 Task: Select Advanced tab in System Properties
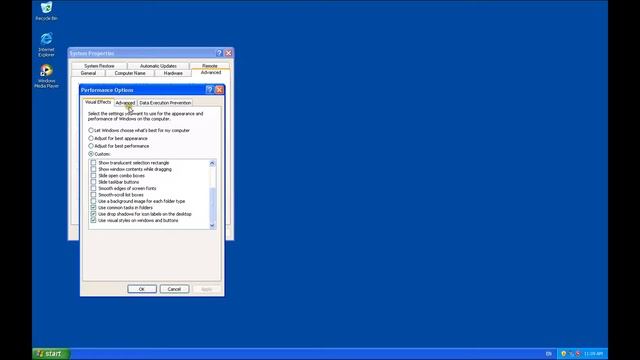coord(211,73)
